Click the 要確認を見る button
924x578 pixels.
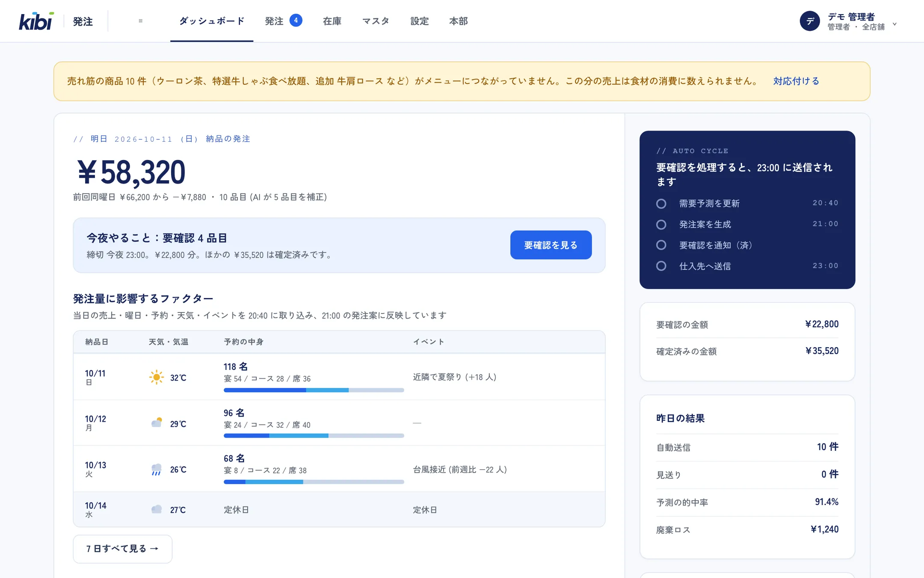(x=551, y=245)
